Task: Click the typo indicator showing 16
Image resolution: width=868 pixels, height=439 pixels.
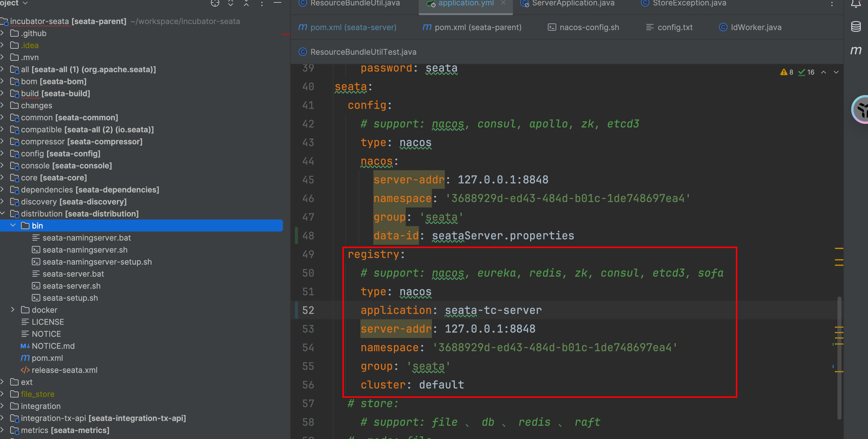Action: [x=806, y=72]
